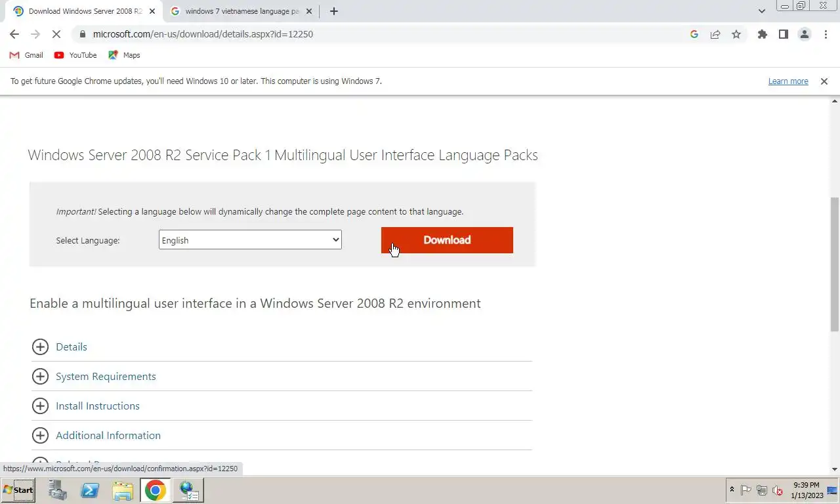
Task: Open the Gmail bookmark
Action: pyautogui.click(x=26, y=55)
